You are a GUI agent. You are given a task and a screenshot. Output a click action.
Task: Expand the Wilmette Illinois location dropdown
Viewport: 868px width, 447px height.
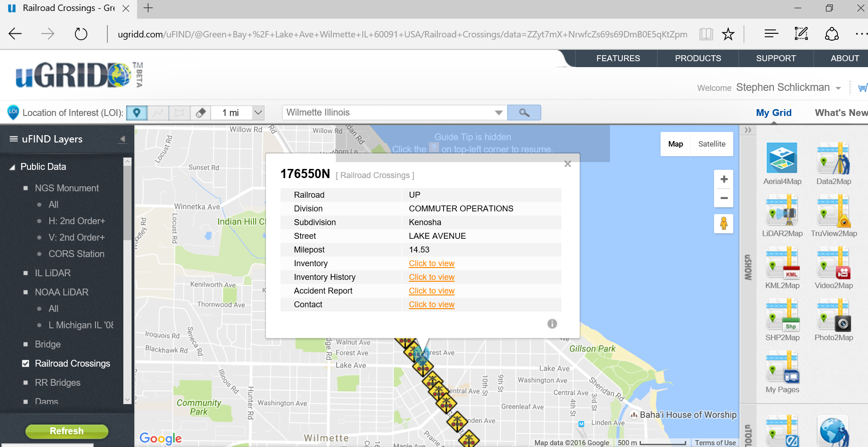(x=498, y=113)
